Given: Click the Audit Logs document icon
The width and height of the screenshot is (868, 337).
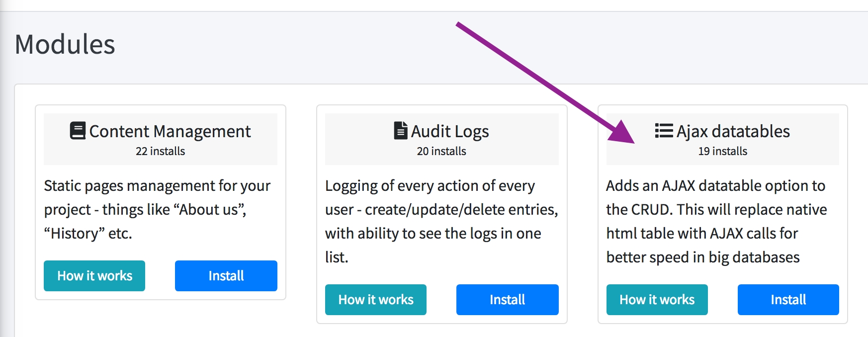Looking at the screenshot, I should tap(400, 131).
